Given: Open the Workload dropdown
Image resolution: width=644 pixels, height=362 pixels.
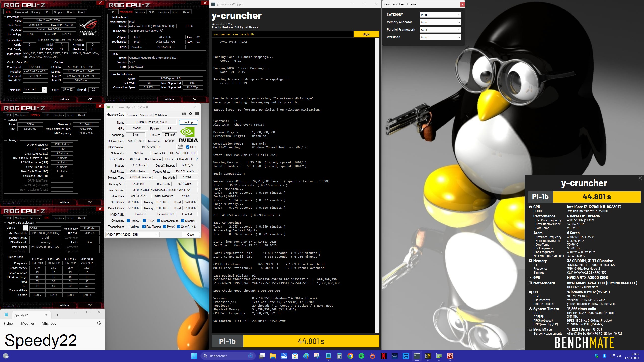Looking at the screenshot, I should pos(440,37).
